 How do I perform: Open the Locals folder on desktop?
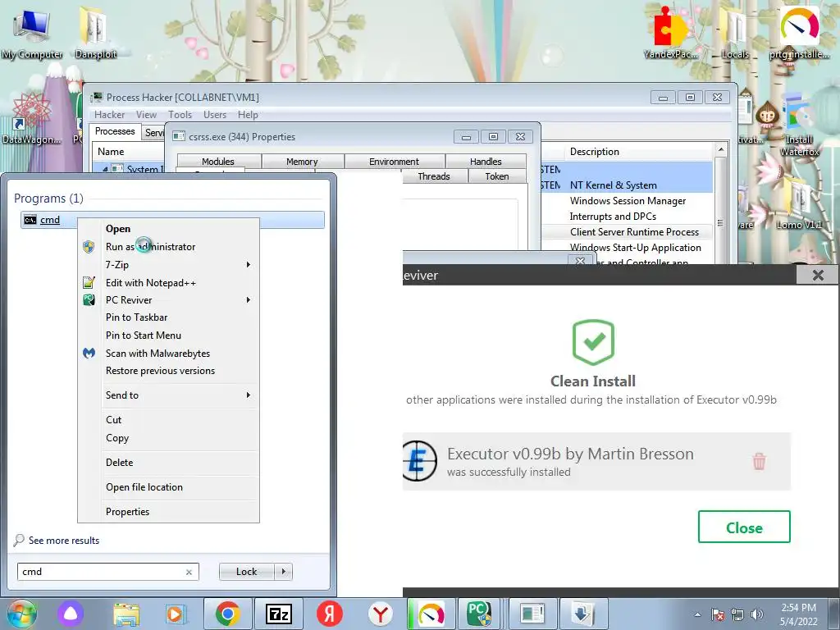[735, 33]
